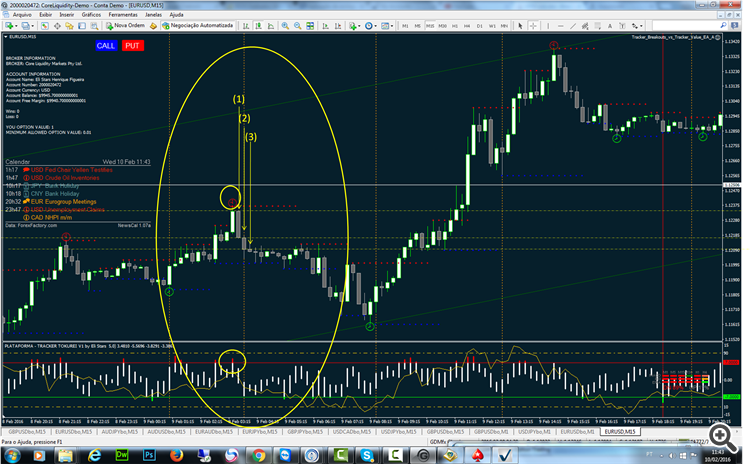Open the new chart icon
The image size is (750, 464).
(9, 25)
